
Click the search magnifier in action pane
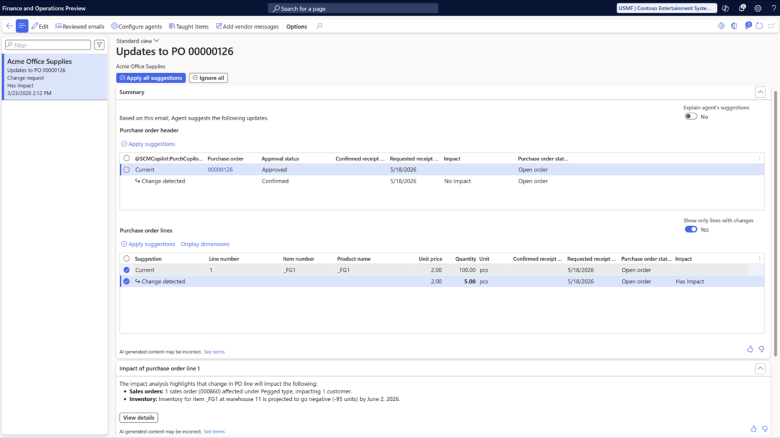click(319, 26)
